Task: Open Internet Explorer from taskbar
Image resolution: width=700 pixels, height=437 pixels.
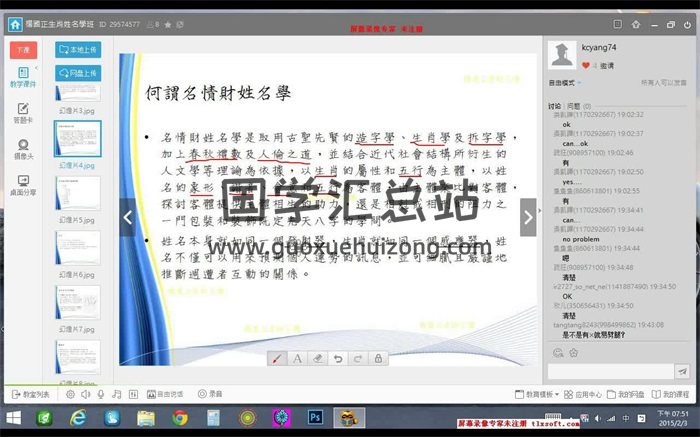Action: [x=78, y=418]
